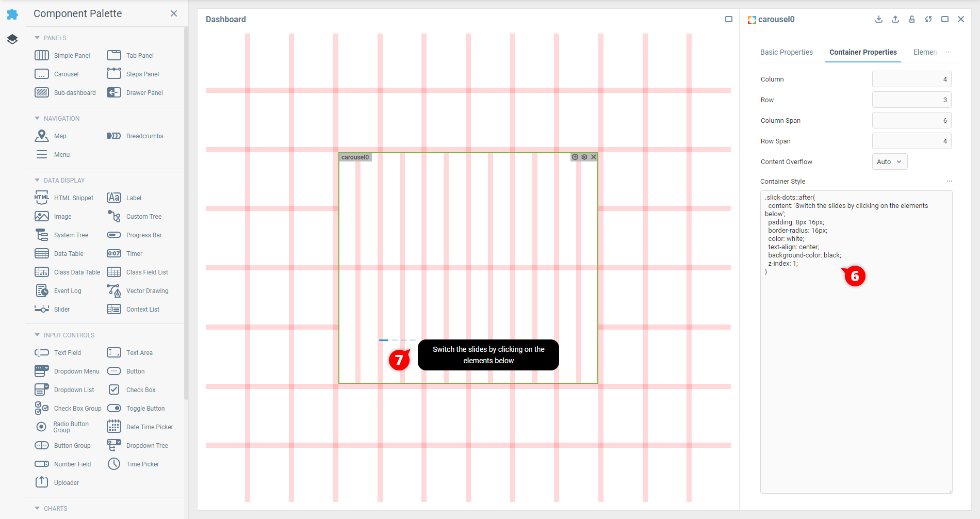Click the puzzle piece components icon
980x519 pixels.
tap(12, 14)
